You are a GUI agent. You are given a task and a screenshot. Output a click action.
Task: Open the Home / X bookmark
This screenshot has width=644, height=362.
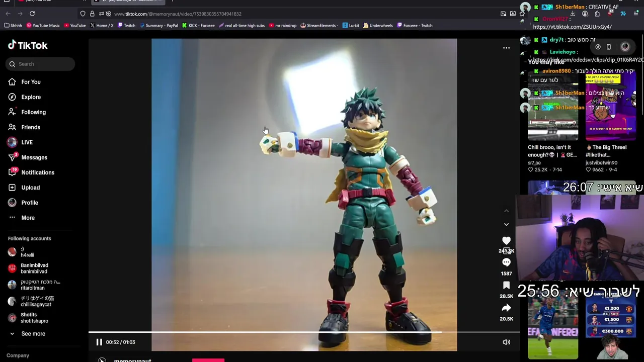[102, 25]
